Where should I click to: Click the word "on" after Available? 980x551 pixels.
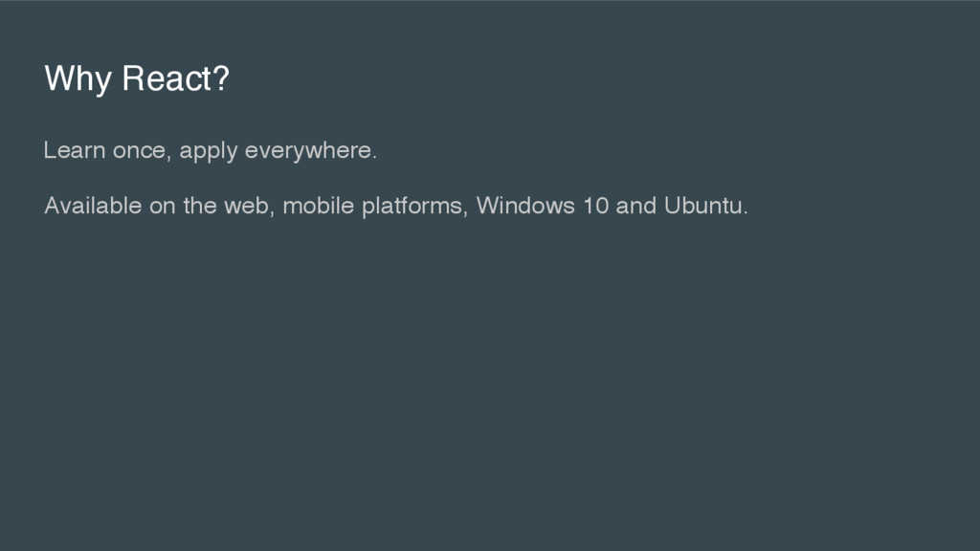163,207
